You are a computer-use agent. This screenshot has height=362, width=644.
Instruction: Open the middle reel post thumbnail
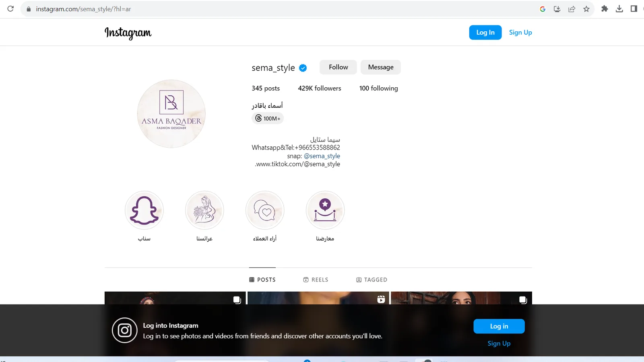point(318,298)
